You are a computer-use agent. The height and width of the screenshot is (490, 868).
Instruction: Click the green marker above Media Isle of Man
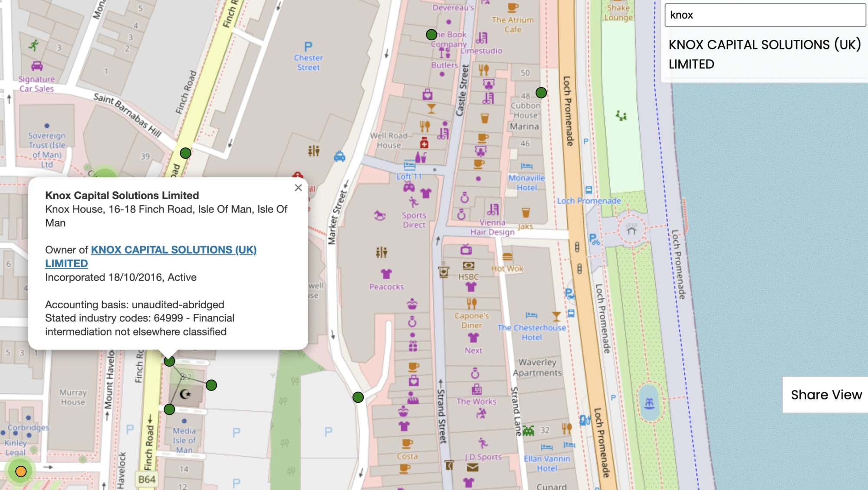(x=169, y=409)
